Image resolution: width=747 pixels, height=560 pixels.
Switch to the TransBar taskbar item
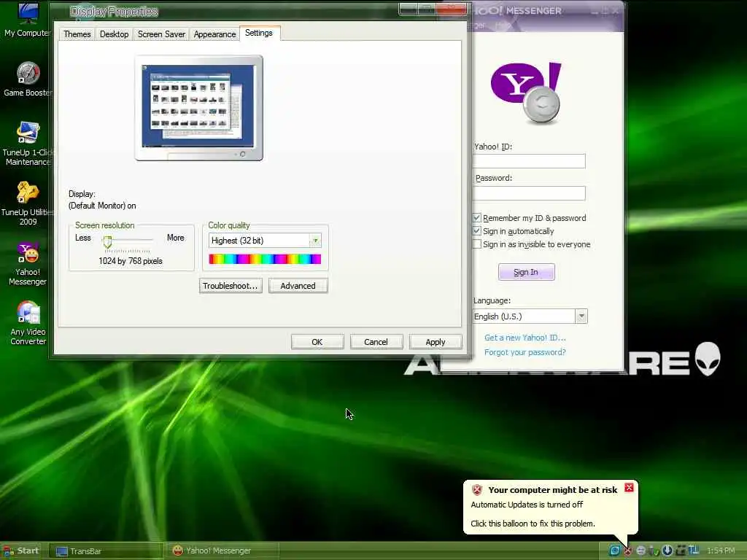click(106, 551)
